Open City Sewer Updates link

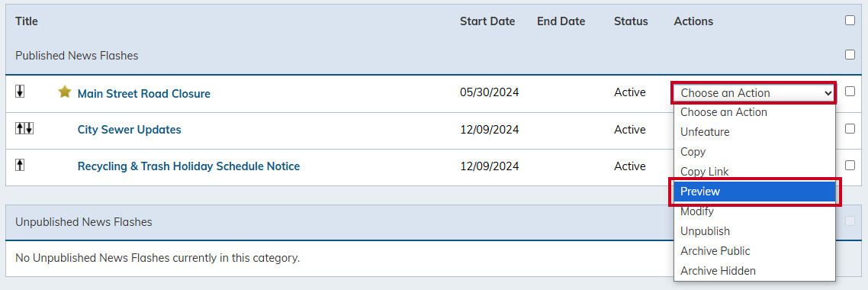129,130
